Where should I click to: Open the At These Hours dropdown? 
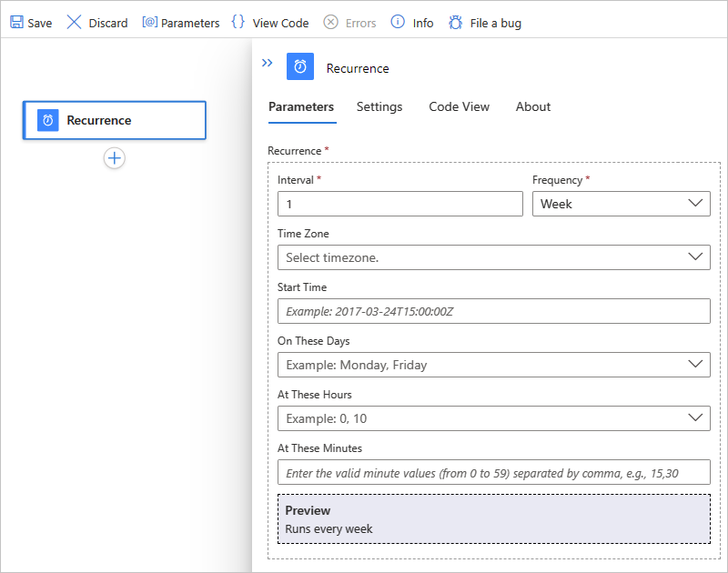tap(493, 418)
